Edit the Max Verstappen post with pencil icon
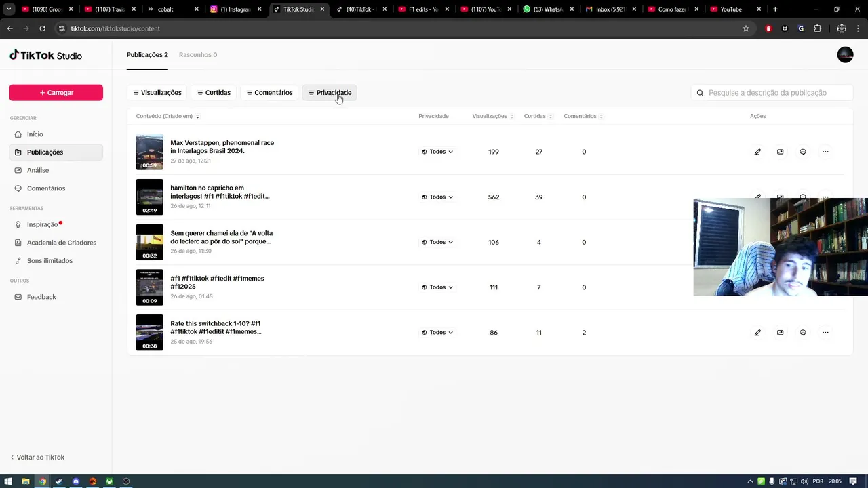This screenshot has height=488, width=868. pos(757,152)
